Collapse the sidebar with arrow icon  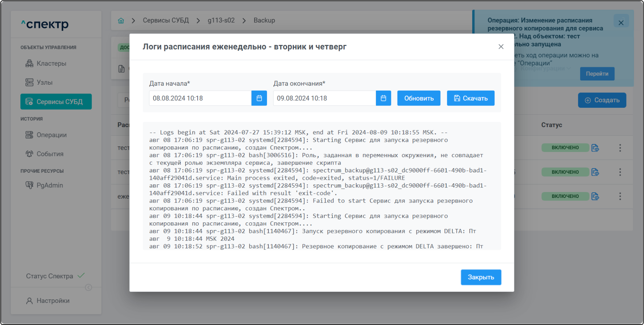pyautogui.click(x=88, y=287)
